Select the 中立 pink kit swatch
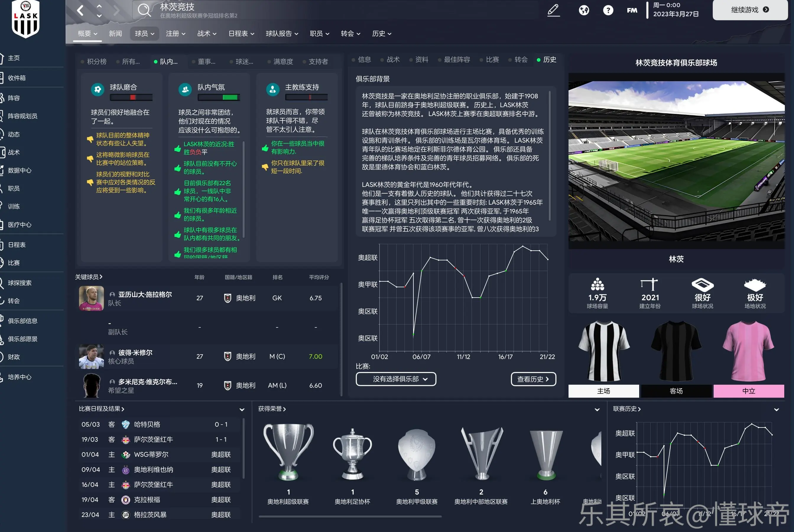 pyautogui.click(x=748, y=391)
